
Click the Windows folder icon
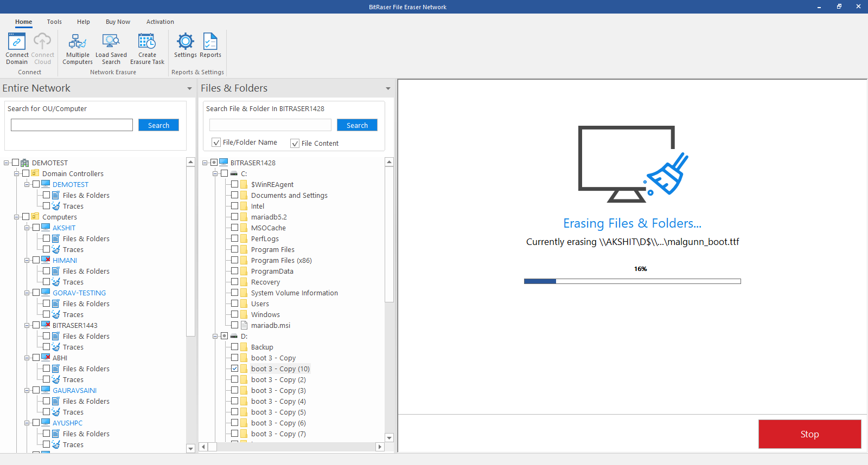point(244,314)
